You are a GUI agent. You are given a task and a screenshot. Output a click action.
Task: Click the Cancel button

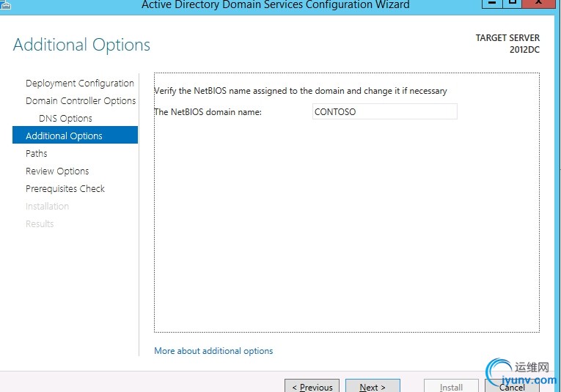pos(512,387)
